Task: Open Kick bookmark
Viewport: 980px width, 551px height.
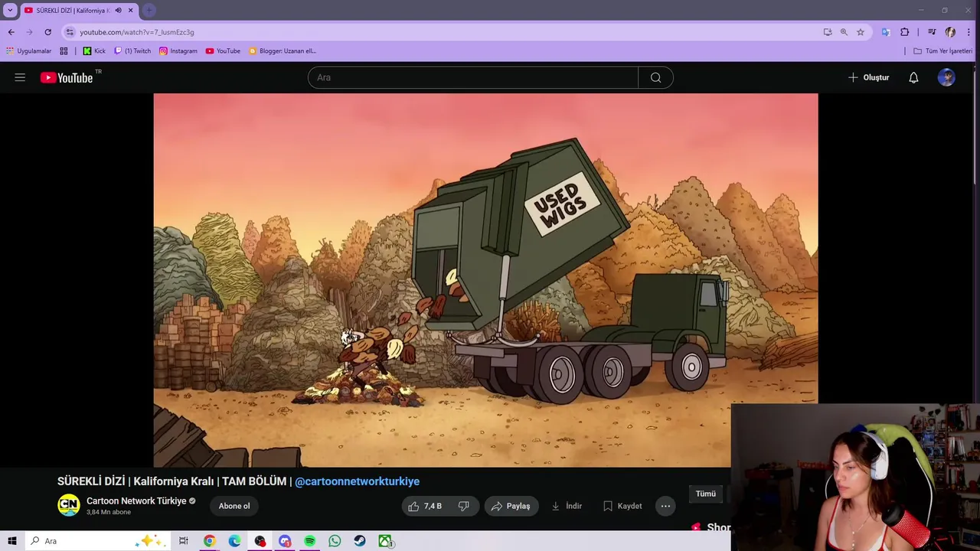Action: tap(94, 51)
